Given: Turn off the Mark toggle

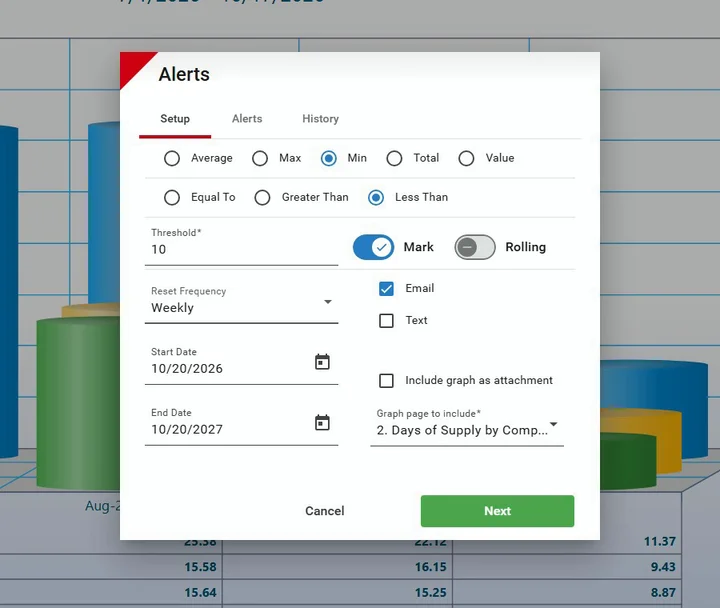Looking at the screenshot, I should coord(373,248).
